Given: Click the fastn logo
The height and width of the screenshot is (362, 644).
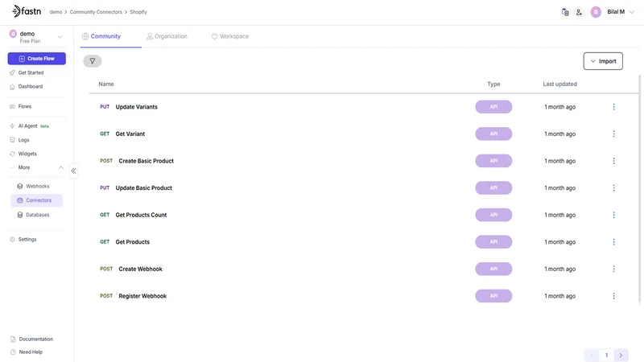Looking at the screenshot, I should (x=27, y=11).
